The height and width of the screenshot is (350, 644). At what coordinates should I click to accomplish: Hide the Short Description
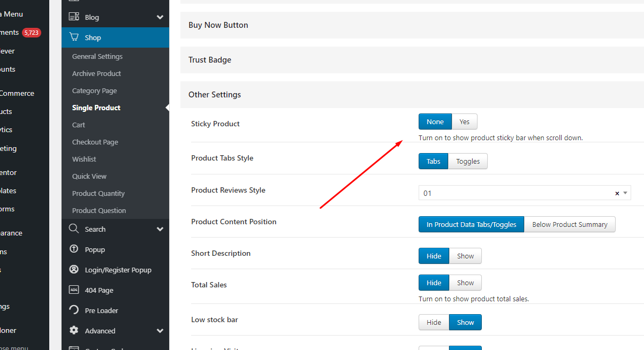point(434,256)
